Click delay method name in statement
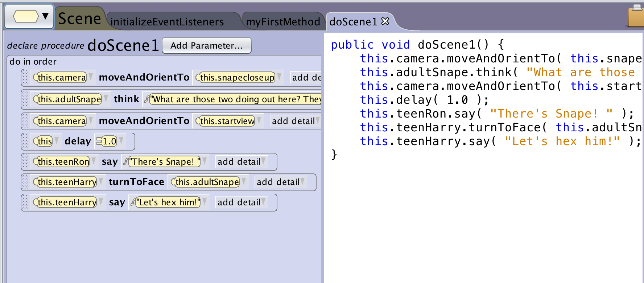This screenshot has height=283, width=644. tap(78, 141)
